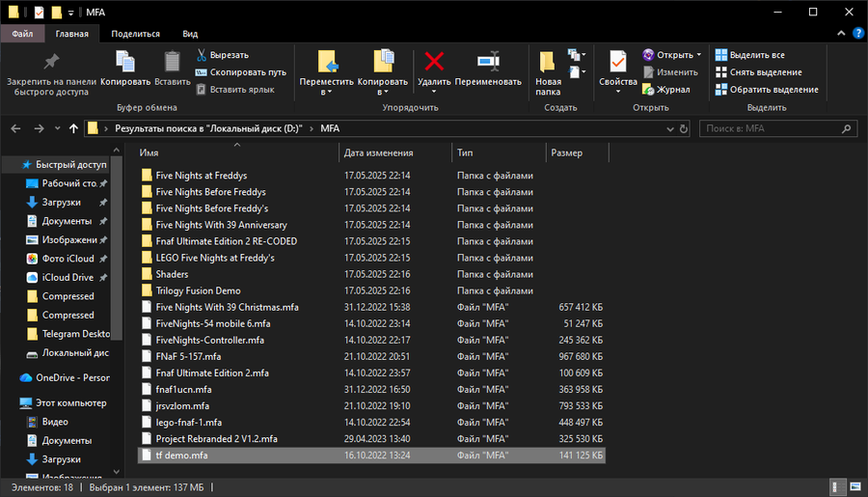Viewport: 868px width, 497px height.
Task: Select the FNaF 5-157.mfa file
Action: (188, 357)
